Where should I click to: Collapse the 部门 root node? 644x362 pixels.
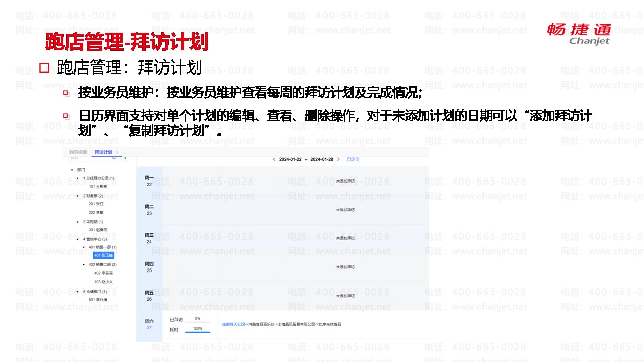click(x=72, y=170)
